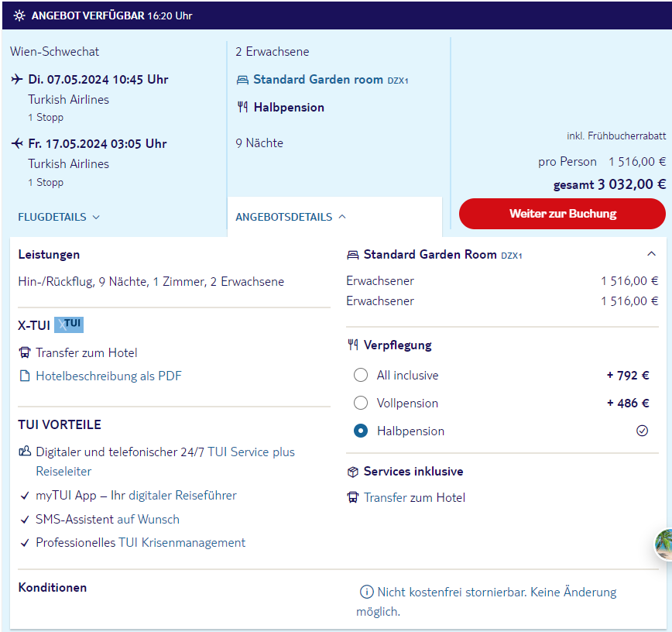This screenshot has height=632, width=672.
Task: Click bed icon in Standard Garden Room details header
Action: [353, 255]
